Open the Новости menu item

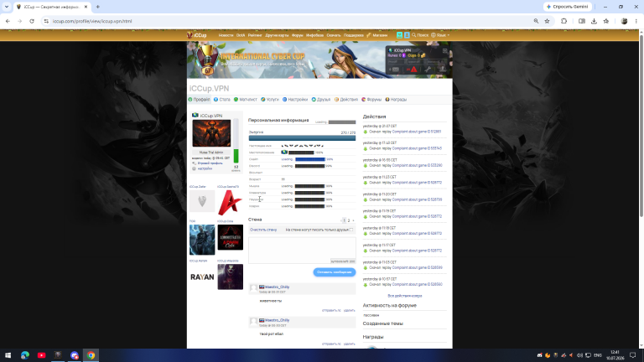point(226,35)
